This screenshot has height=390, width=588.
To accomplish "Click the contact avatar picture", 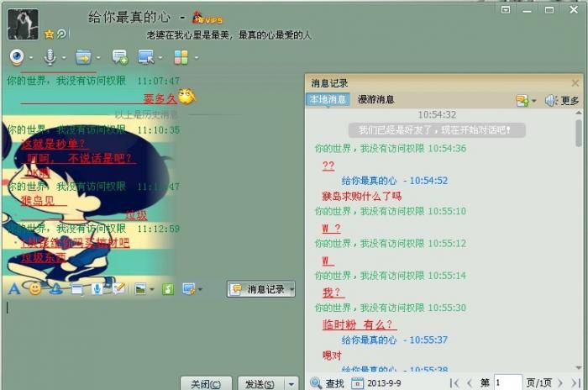I will pyautogui.click(x=23, y=24).
